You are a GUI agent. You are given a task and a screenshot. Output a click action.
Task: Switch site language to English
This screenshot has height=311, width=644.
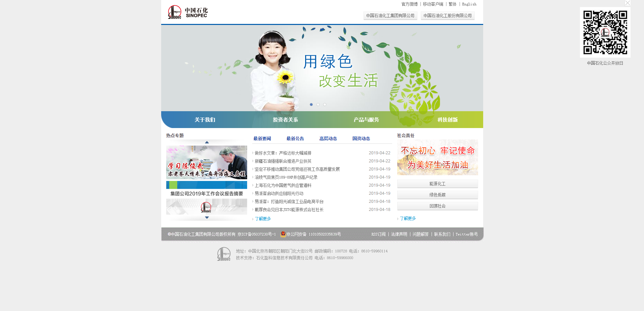pyautogui.click(x=469, y=4)
